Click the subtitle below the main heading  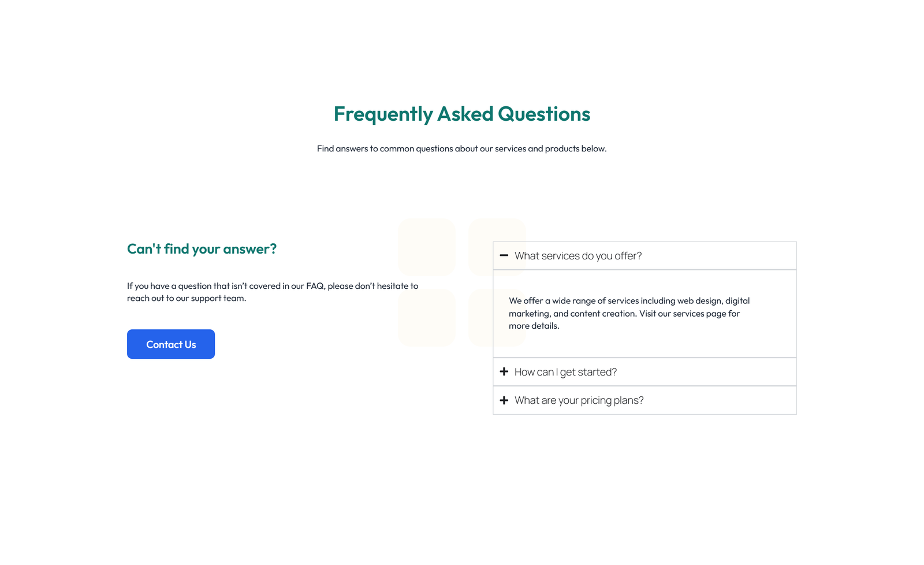462,148
